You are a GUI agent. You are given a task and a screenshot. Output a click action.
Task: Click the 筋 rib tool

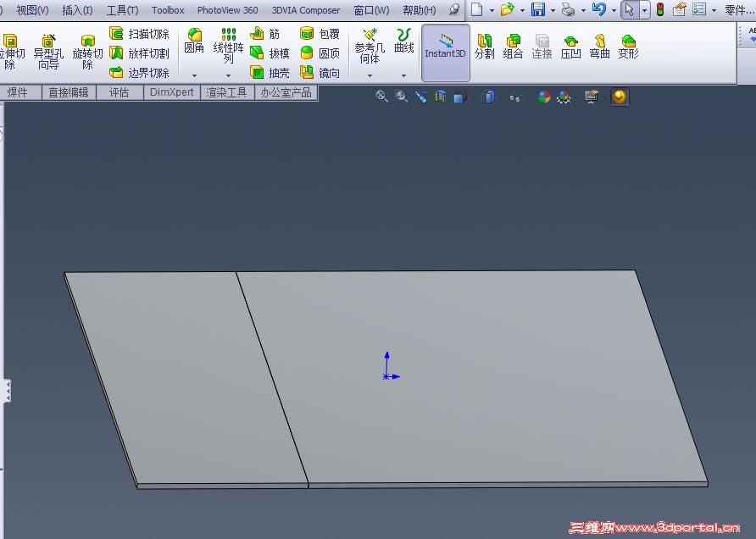[x=265, y=34]
